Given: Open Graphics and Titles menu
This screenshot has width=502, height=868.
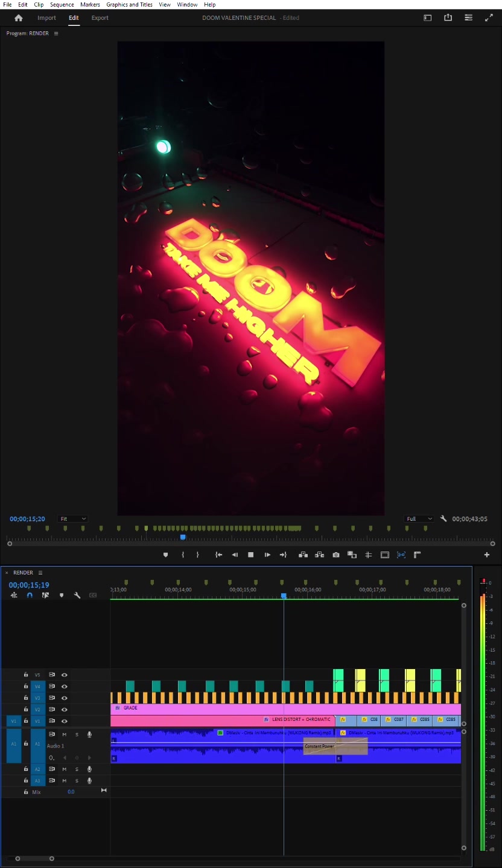Looking at the screenshot, I should 129,4.
